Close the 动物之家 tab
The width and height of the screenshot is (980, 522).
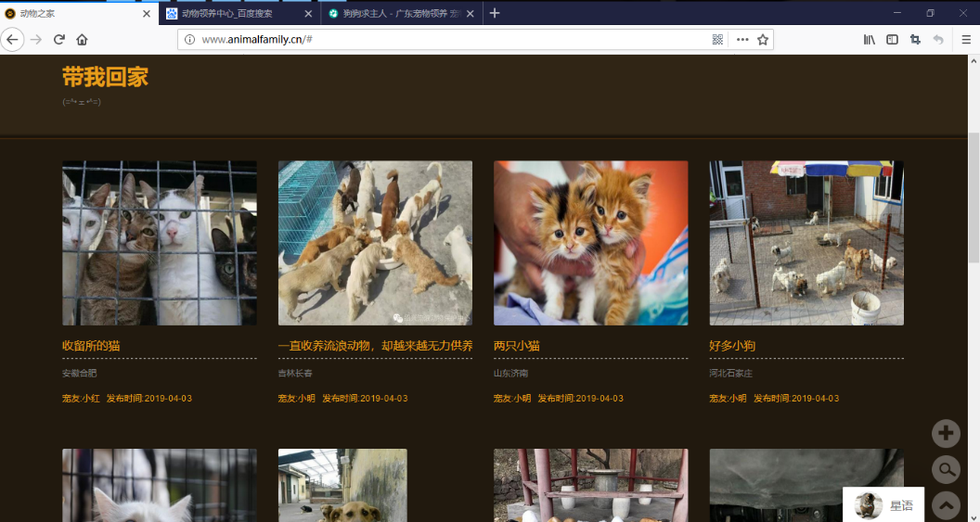147,13
